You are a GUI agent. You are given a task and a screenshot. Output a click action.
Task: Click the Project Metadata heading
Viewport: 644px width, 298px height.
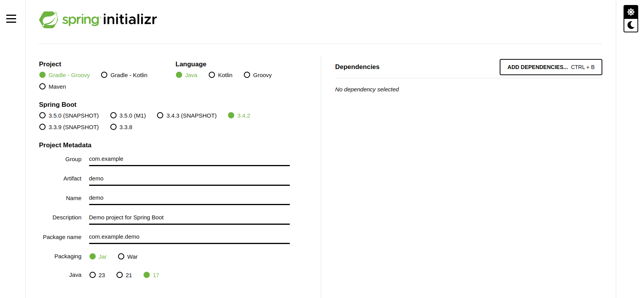point(65,145)
